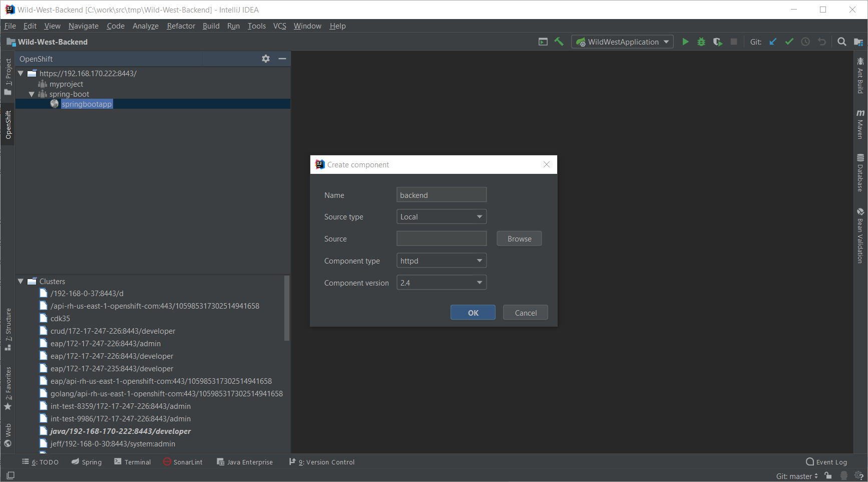Image resolution: width=868 pixels, height=482 pixels.
Task: Open the Web tool window tab
Action: coord(8,435)
